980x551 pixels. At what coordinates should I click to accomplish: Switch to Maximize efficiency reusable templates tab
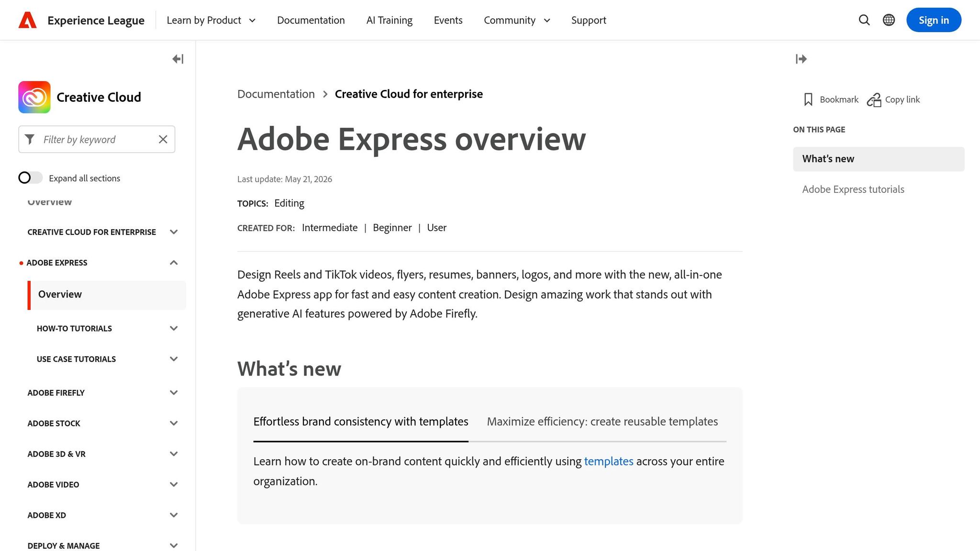click(602, 421)
